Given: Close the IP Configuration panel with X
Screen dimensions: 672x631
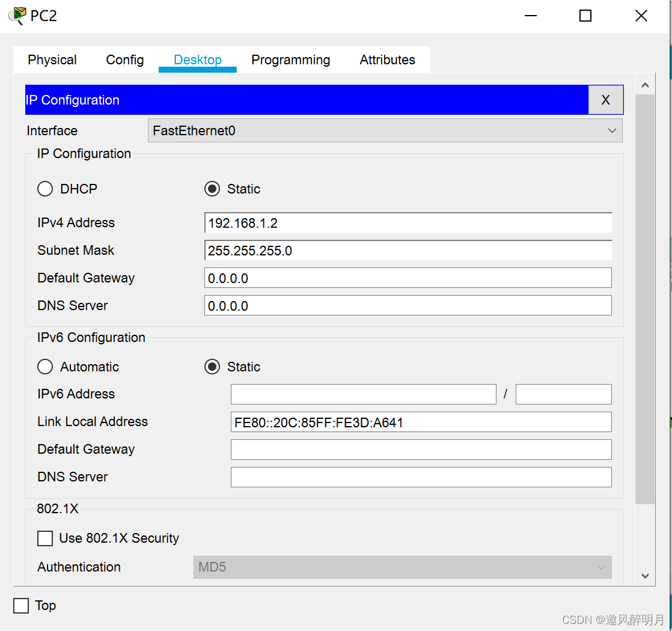Looking at the screenshot, I should click(x=605, y=100).
